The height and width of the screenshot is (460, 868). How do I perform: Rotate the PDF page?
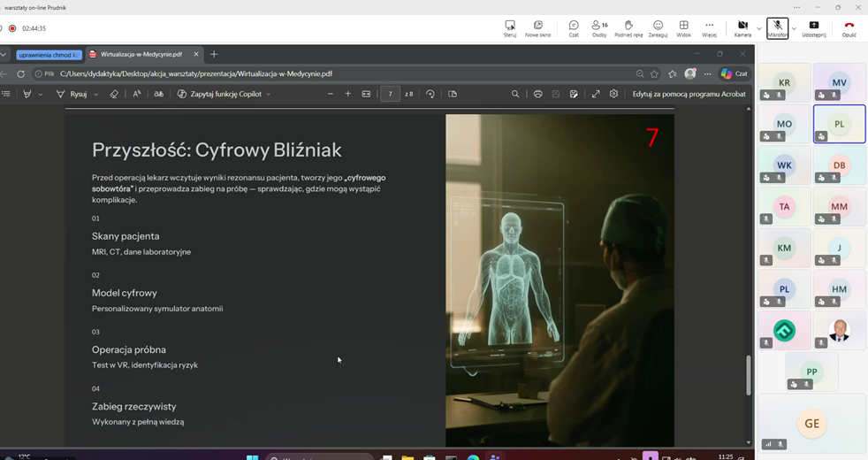[430, 94]
